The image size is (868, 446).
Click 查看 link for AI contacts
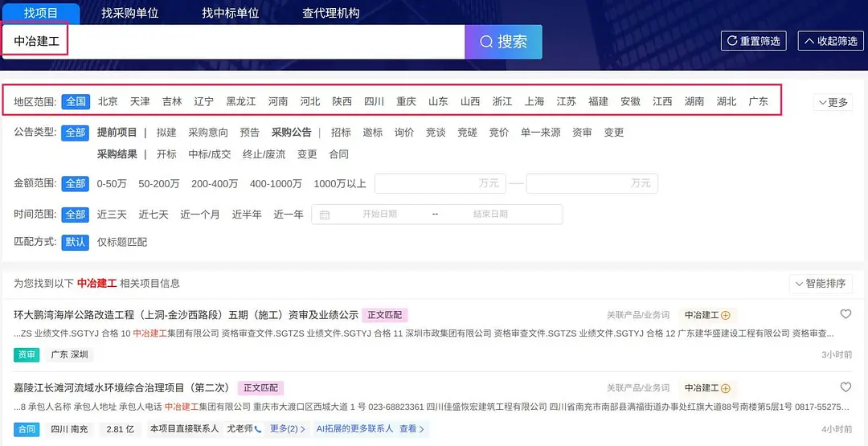[x=411, y=429]
